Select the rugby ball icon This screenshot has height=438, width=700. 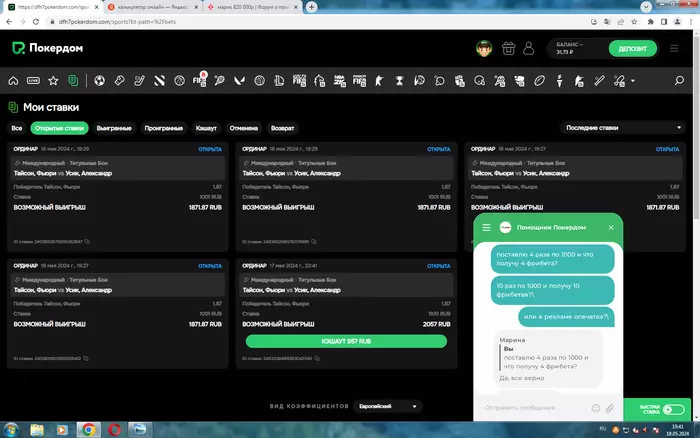(539, 81)
